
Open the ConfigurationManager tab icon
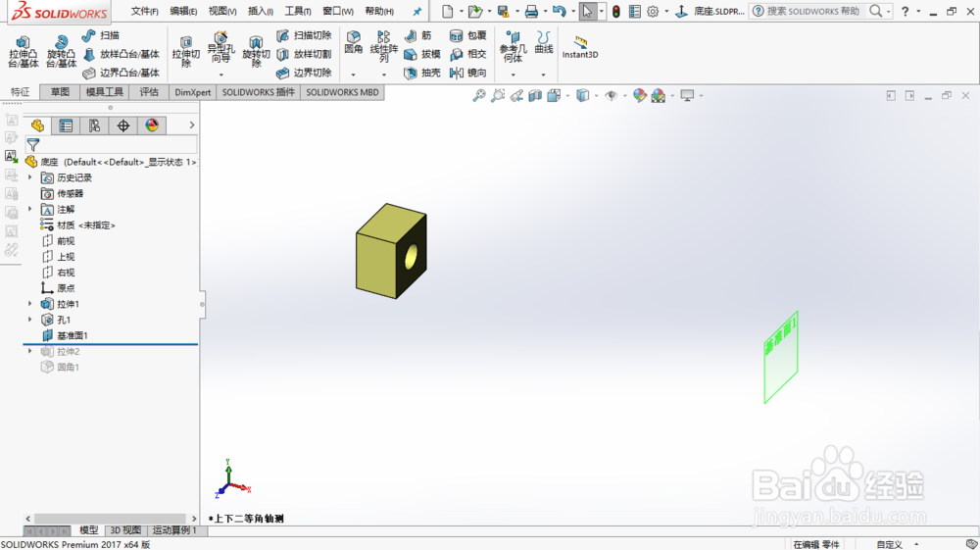[x=94, y=125]
